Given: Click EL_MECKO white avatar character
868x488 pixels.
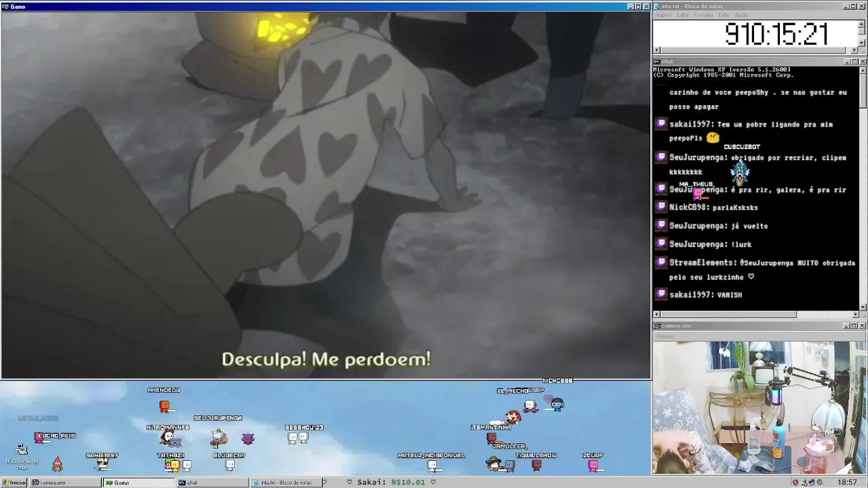Looking at the screenshot, I should pos(530,406).
